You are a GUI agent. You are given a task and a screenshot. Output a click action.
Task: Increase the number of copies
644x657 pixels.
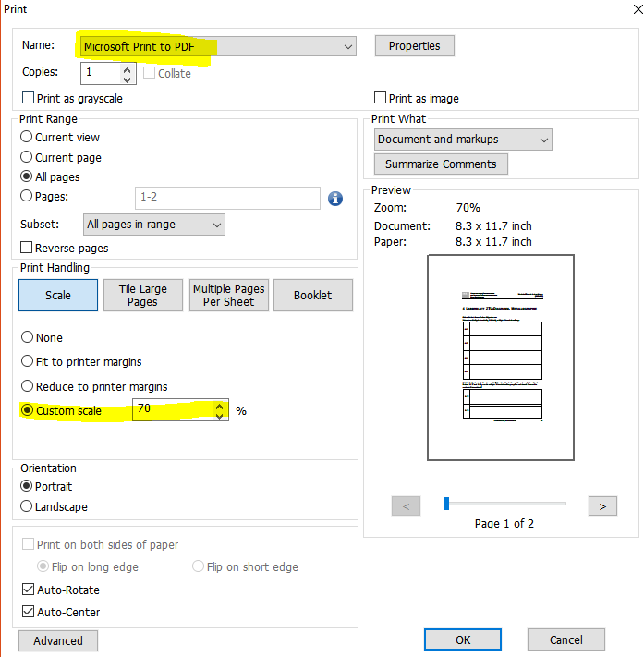click(127, 69)
